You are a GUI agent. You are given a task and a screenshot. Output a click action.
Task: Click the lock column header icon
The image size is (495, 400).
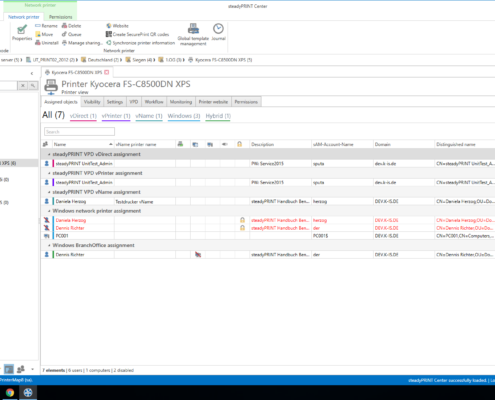coord(239,144)
